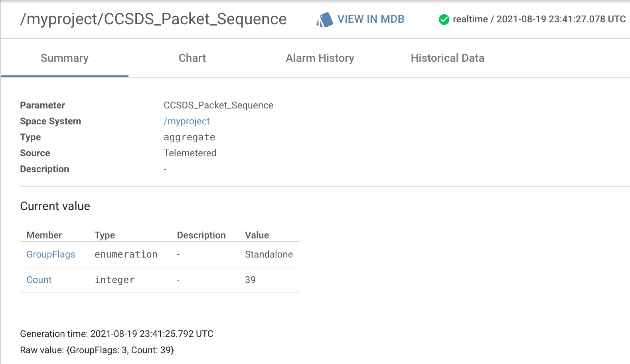Click the Type column header
Viewport: 630px width, 364px height.
[x=105, y=235]
